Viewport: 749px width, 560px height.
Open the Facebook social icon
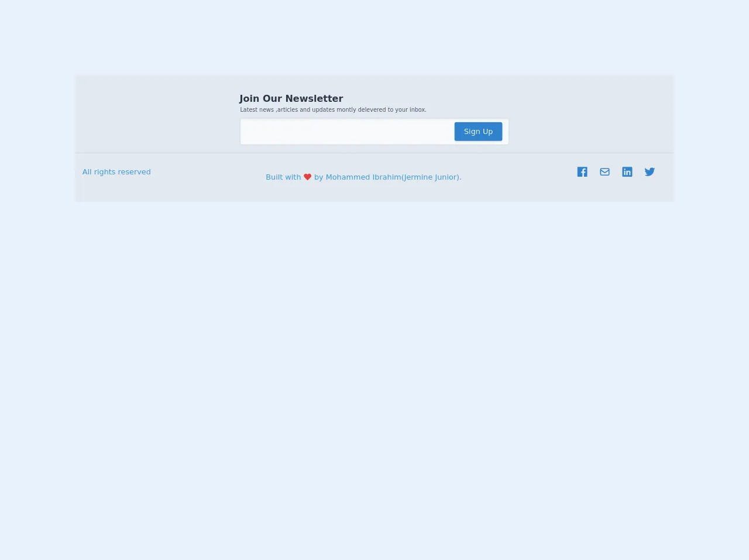582,171
